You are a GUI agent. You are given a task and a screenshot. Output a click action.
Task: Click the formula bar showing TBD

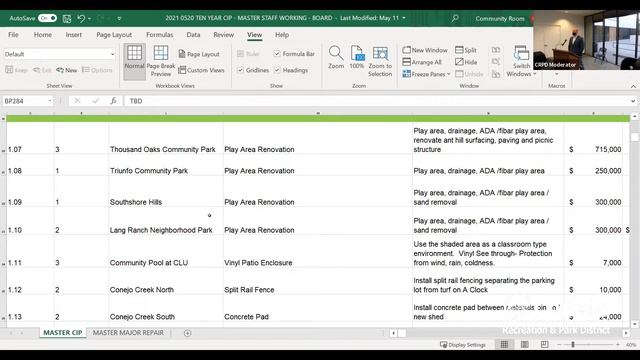pos(378,101)
